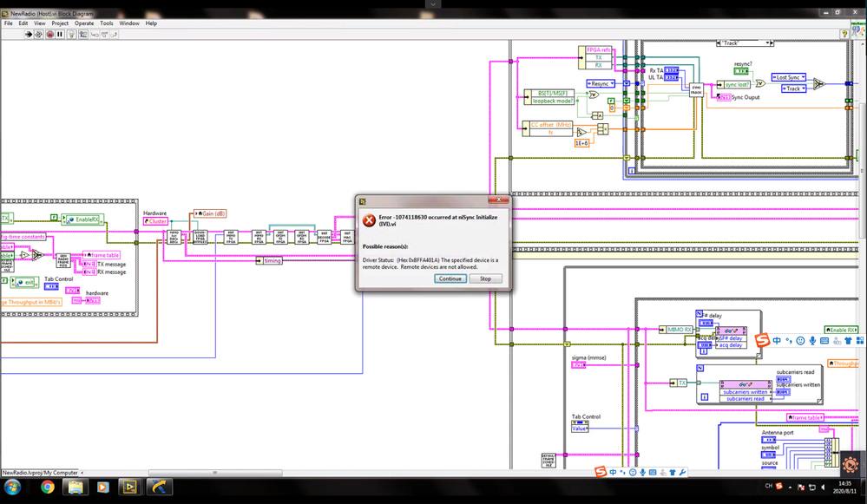Screen dimensions: 867x504
Task: Toggle the Retain Wire Values toolbar icon
Action: coord(83,34)
